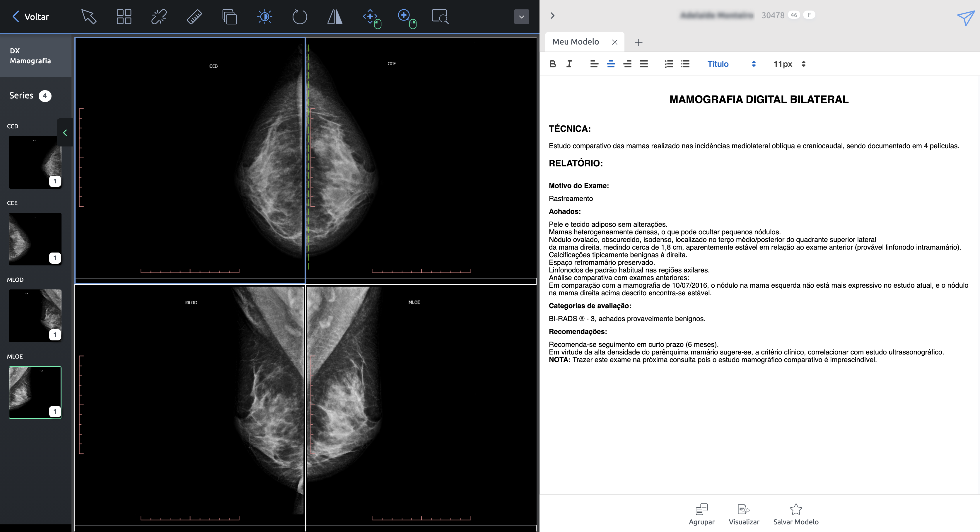Insert a numbered list
This screenshot has height=532, width=980.
[x=668, y=64]
